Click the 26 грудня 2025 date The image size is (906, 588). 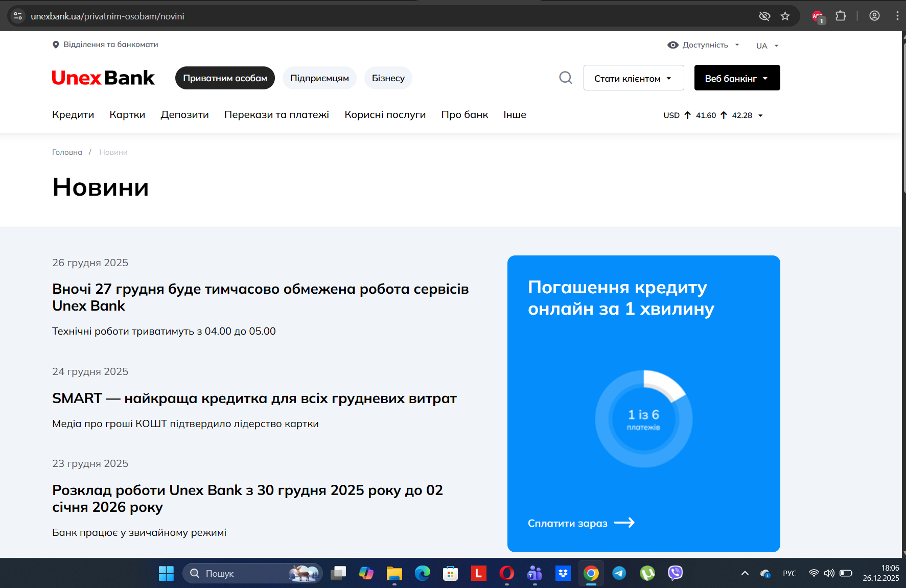pos(90,263)
